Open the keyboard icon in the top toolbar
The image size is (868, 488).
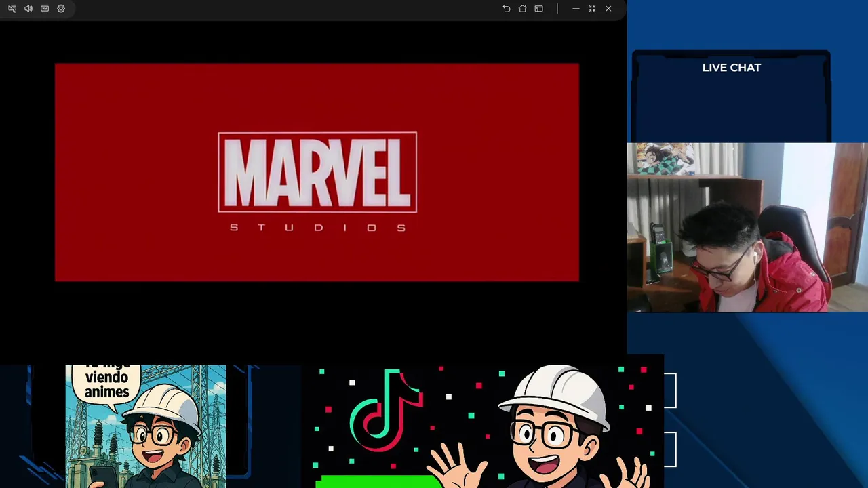(45, 9)
